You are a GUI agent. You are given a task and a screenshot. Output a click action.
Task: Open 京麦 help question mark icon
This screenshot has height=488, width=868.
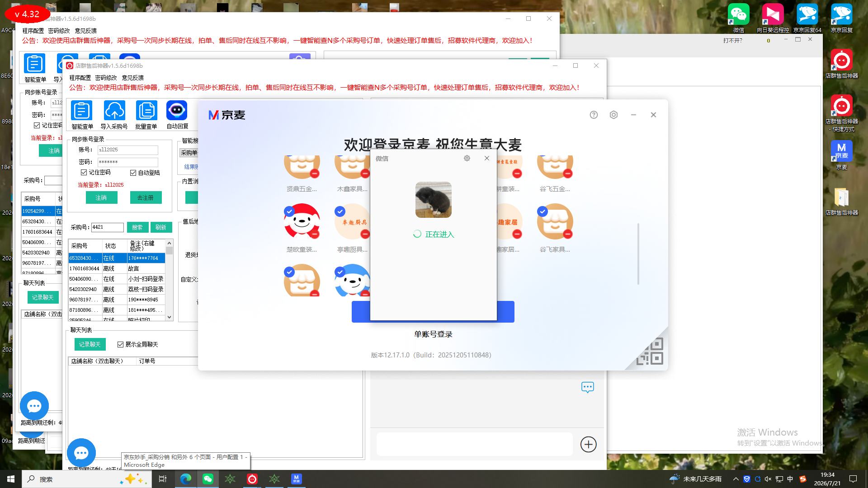click(x=594, y=115)
